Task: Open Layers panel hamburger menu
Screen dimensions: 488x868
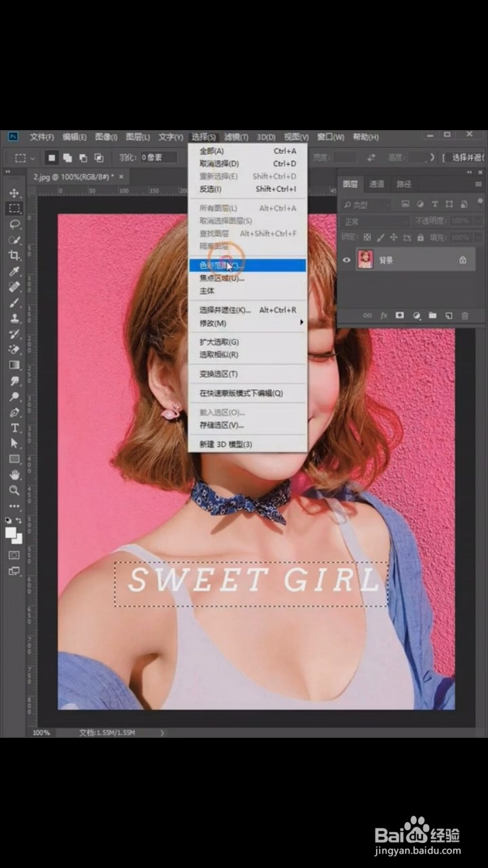Action: (x=480, y=184)
